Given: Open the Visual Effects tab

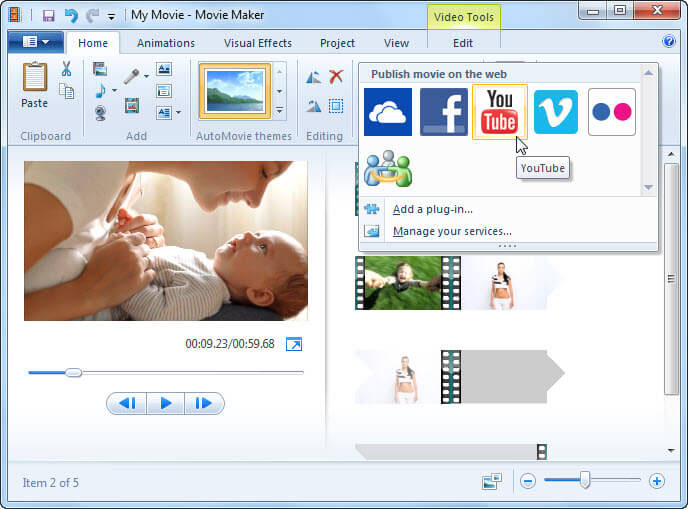Looking at the screenshot, I should [258, 43].
